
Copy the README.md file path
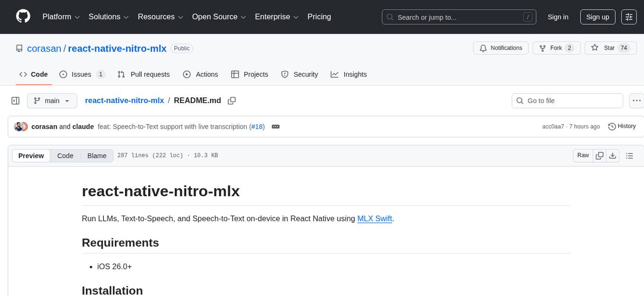tap(232, 100)
